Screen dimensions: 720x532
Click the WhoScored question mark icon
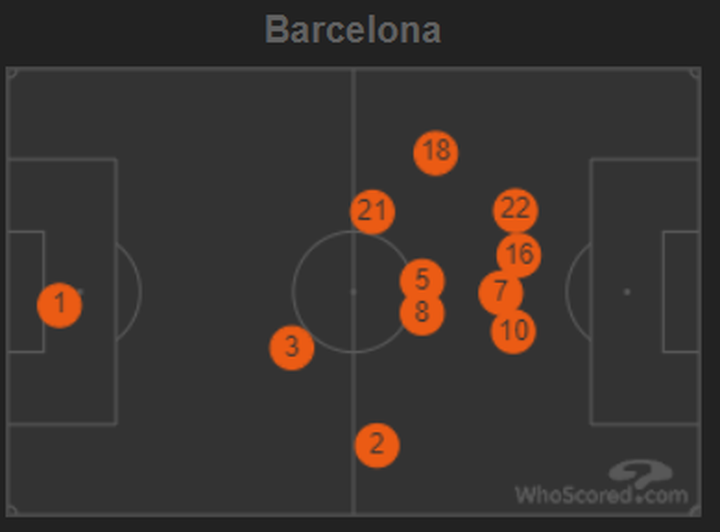[641, 475]
